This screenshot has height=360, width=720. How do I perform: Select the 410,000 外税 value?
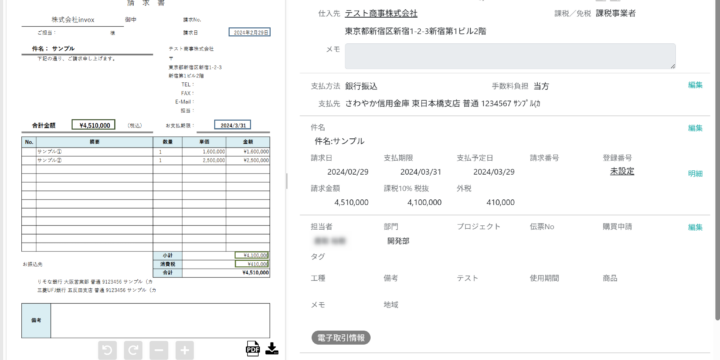pos(500,202)
